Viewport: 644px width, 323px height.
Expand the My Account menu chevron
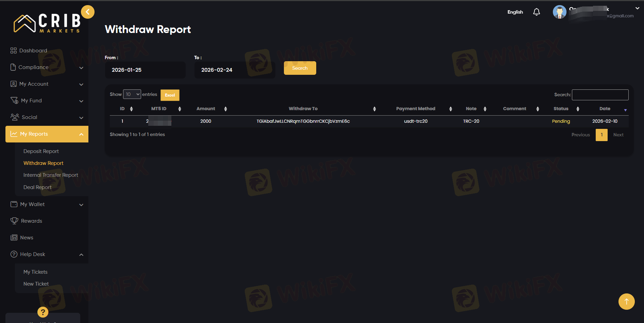click(81, 84)
